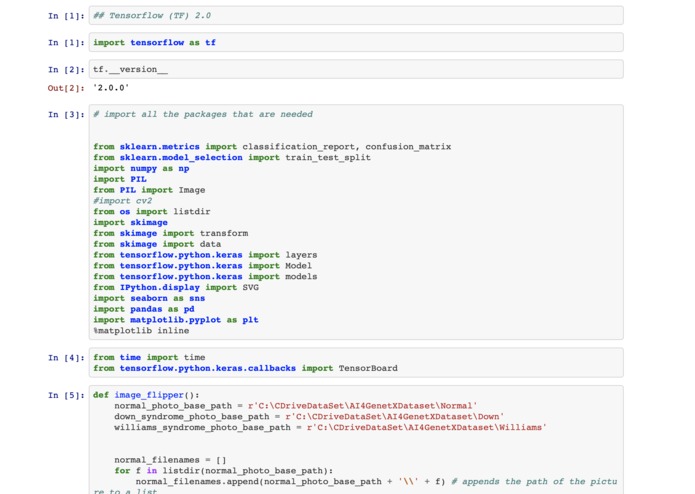Click the 'import numpy as np' line
Viewport: 695px width, 494px height.
pos(141,168)
